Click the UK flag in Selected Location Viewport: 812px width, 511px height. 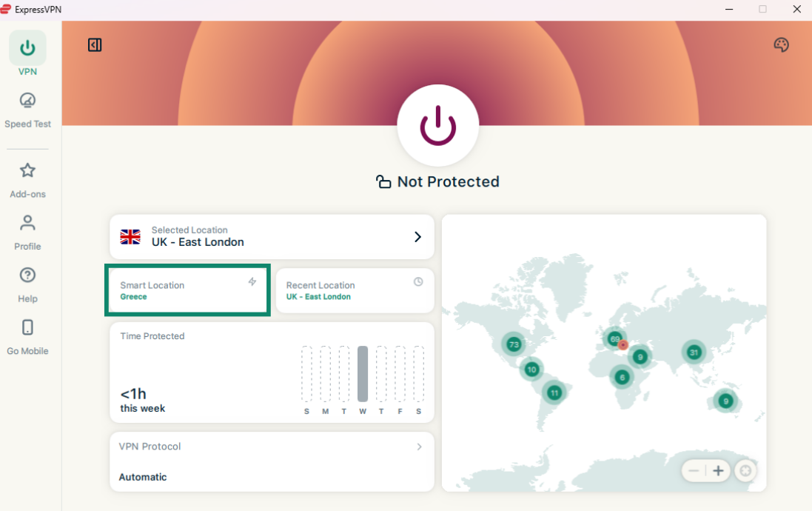point(130,237)
